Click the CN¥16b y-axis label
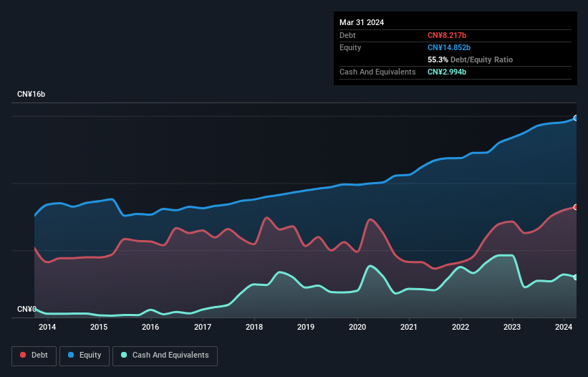This screenshot has width=588, height=377. 31,94
